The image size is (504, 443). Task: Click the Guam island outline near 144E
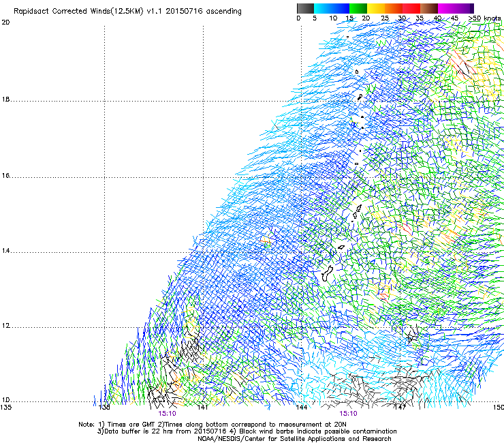tap(327, 273)
